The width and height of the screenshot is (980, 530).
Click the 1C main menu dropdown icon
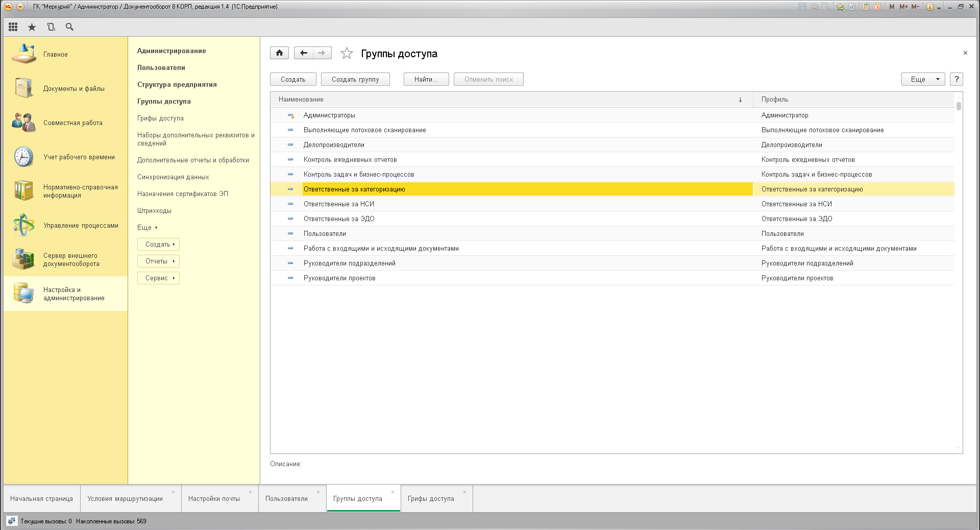tap(20, 7)
